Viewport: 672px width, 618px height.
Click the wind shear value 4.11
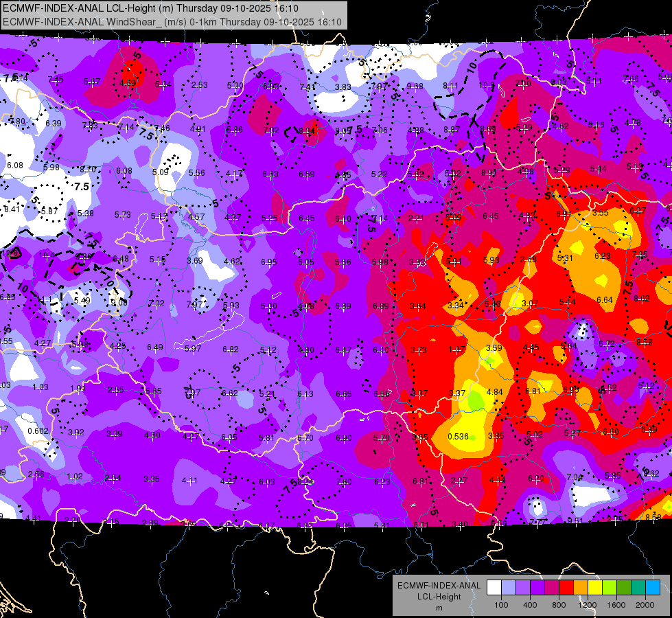[x=189, y=481]
